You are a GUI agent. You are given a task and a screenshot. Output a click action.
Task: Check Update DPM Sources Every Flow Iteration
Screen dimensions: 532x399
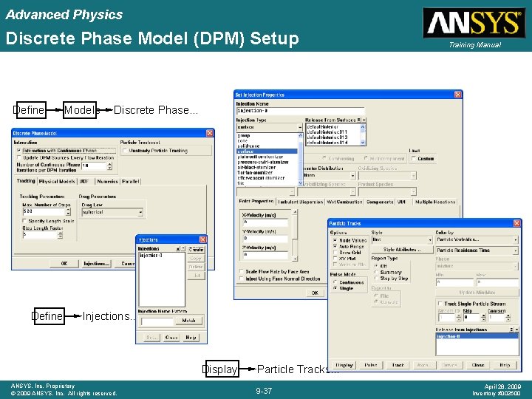coord(19,158)
